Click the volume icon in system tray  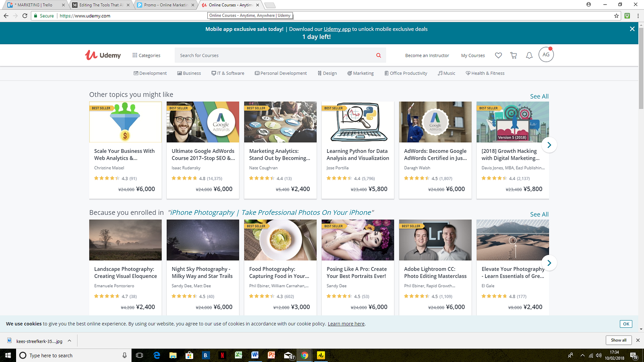[599, 356]
